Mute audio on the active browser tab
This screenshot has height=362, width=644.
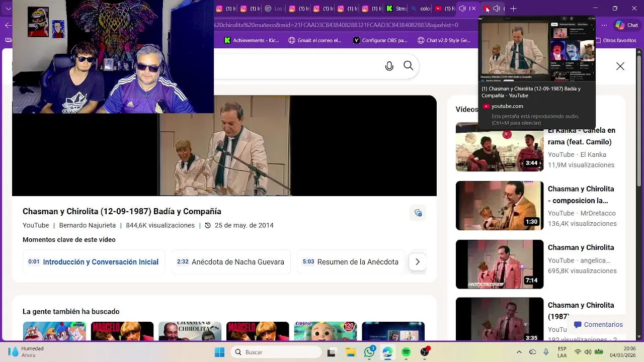[462, 9]
